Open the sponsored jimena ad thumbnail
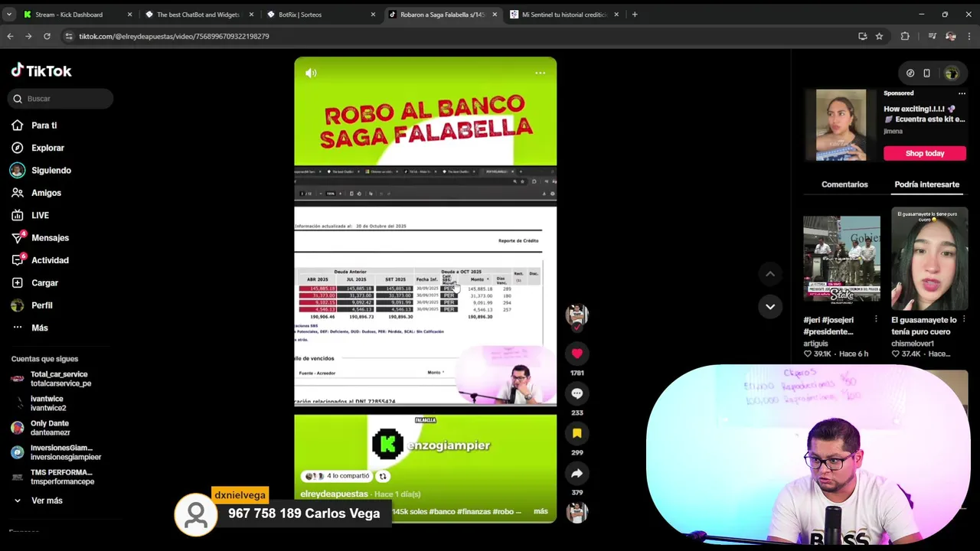The height and width of the screenshot is (551, 980). (841, 125)
